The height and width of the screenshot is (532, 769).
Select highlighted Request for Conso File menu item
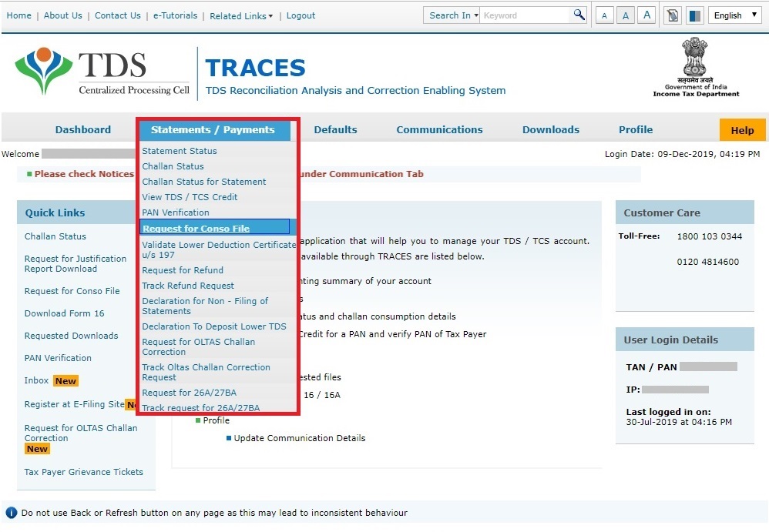(215, 228)
